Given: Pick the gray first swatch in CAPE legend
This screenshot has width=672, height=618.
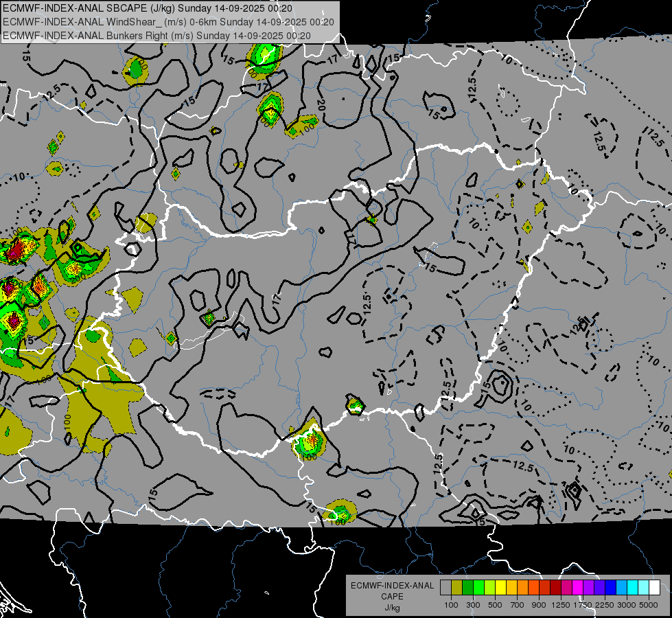Looking at the screenshot, I should pyautogui.click(x=445, y=588).
